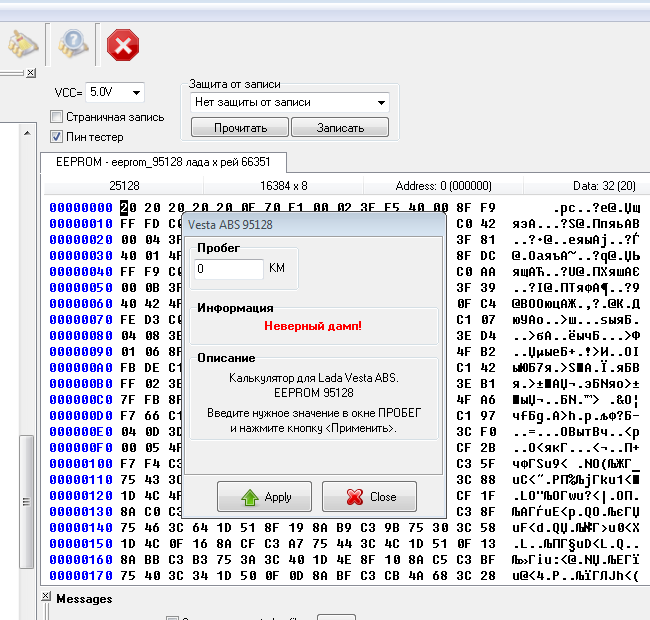
Task: Click the Неверный дамп! error text
Action: tap(313, 326)
